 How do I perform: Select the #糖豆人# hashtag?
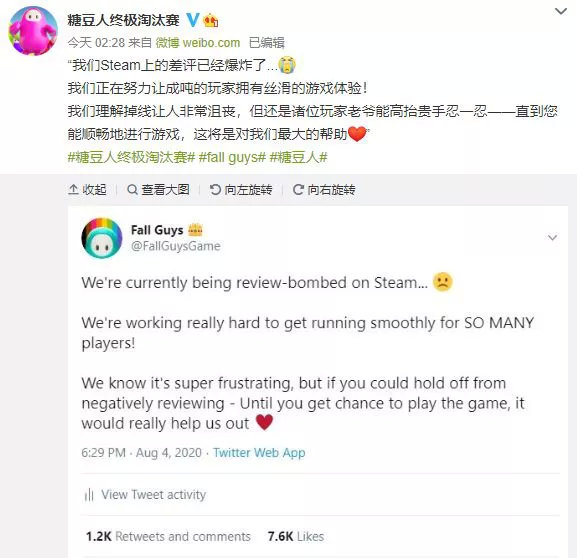[x=298, y=157]
